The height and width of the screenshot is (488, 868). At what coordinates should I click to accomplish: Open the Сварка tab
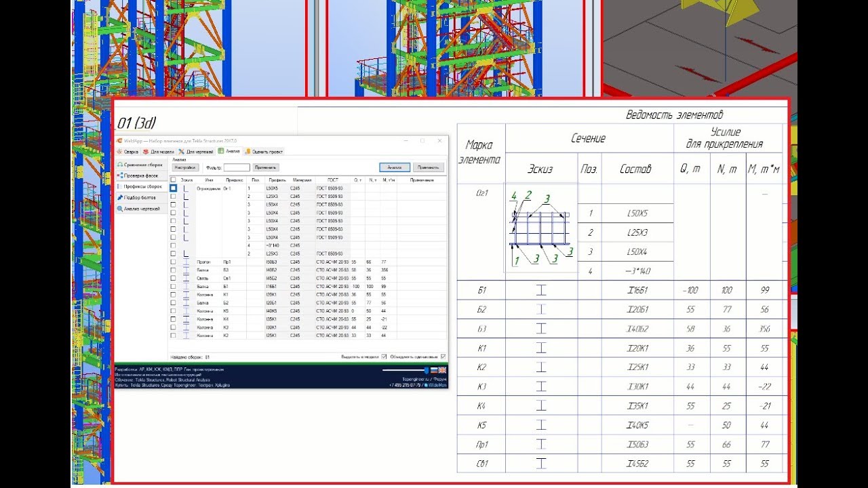click(x=128, y=152)
